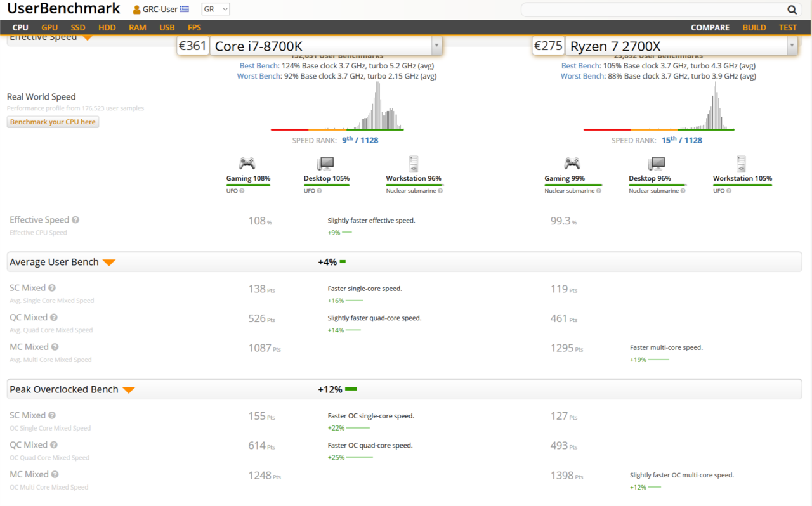Open the FPS tab
The height and width of the screenshot is (506, 812).
194,27
